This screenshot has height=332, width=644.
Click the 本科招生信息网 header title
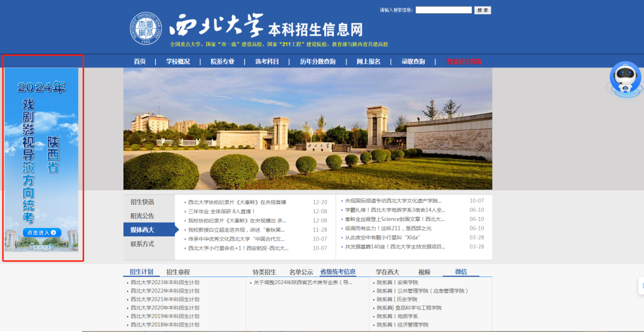[315, 29]
